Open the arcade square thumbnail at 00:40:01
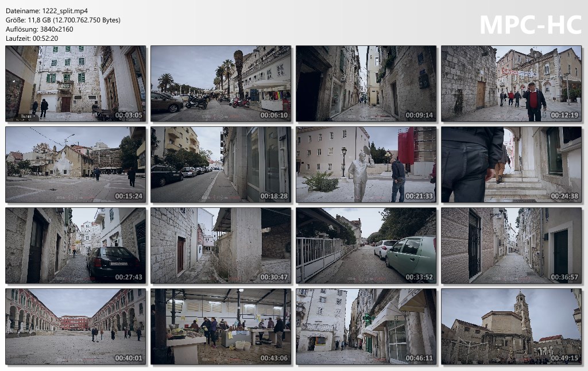This screenshot has height=371, width=588. coord(75,326)
